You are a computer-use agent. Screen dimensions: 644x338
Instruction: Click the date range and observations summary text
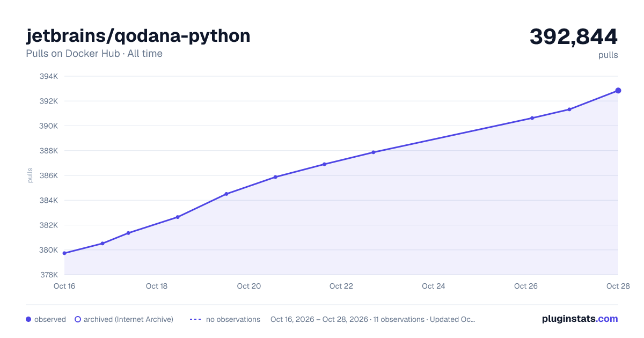(373, 319)
